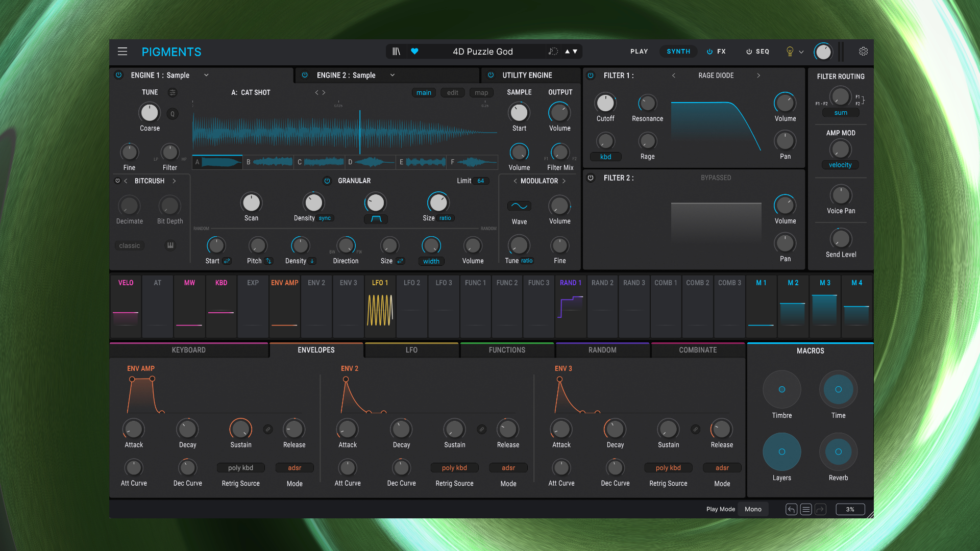
Task: Enable kbd tracking for Filter 1 cutoff
Action: [605, 157]
